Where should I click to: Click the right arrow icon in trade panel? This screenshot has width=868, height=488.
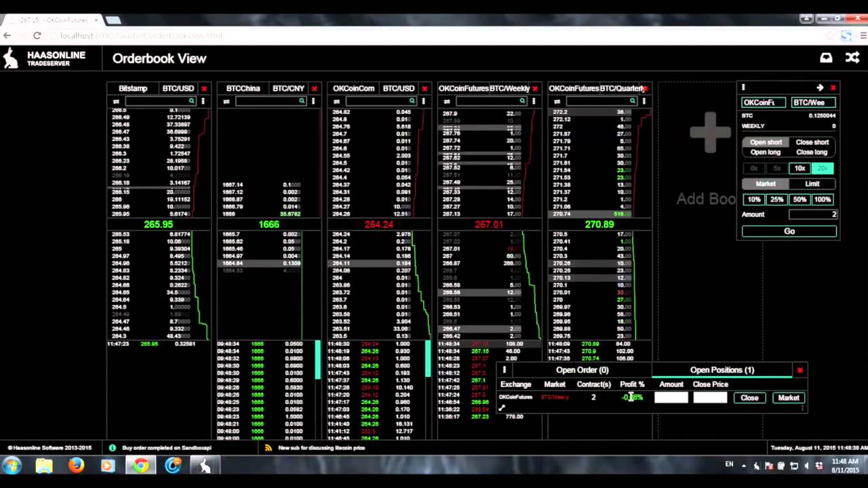click(x=820, y=87)
